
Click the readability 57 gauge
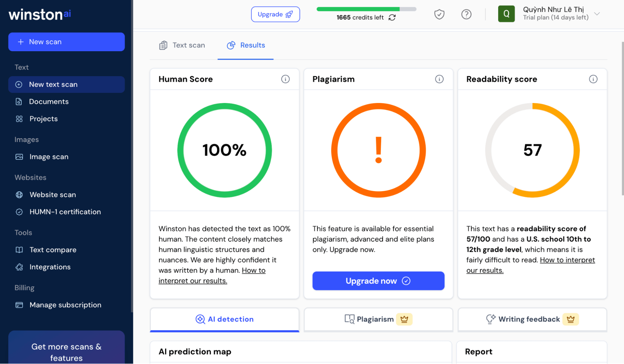pyautogui.click(x=532, y=150)
